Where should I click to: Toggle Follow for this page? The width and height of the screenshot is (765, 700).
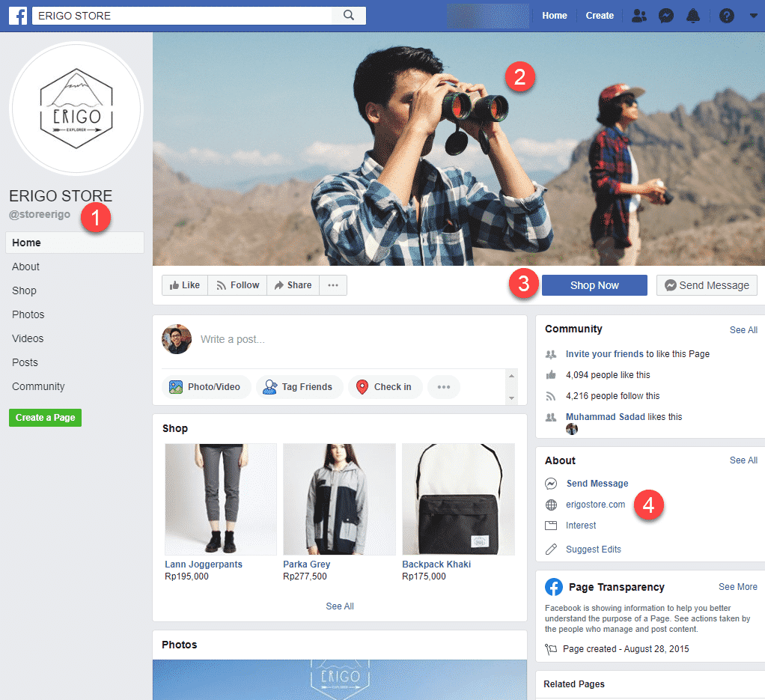pyautogui.click(x=237, y=285)
